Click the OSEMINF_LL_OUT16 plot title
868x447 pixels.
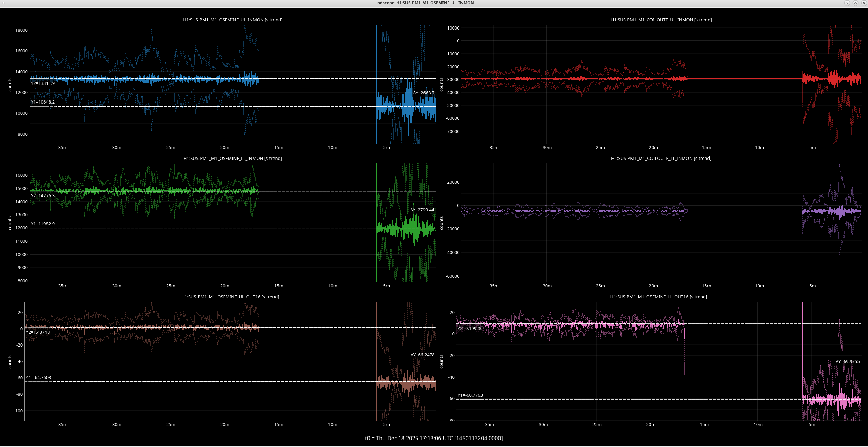pos(659,297)
